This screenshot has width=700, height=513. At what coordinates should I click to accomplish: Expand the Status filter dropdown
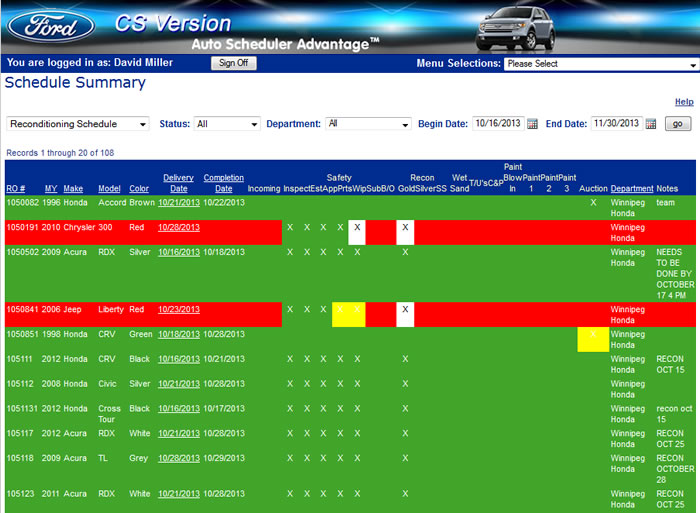click(x=227, y=124)
